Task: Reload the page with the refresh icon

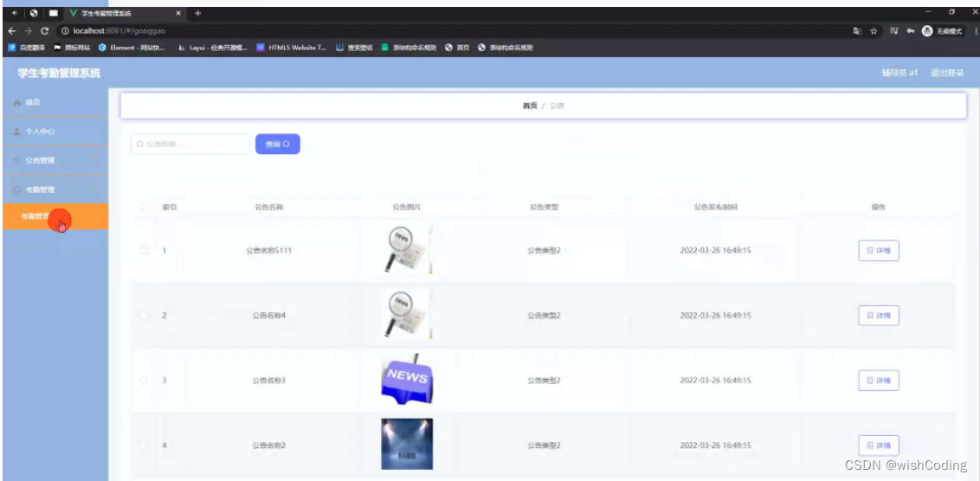Action: 45,30
